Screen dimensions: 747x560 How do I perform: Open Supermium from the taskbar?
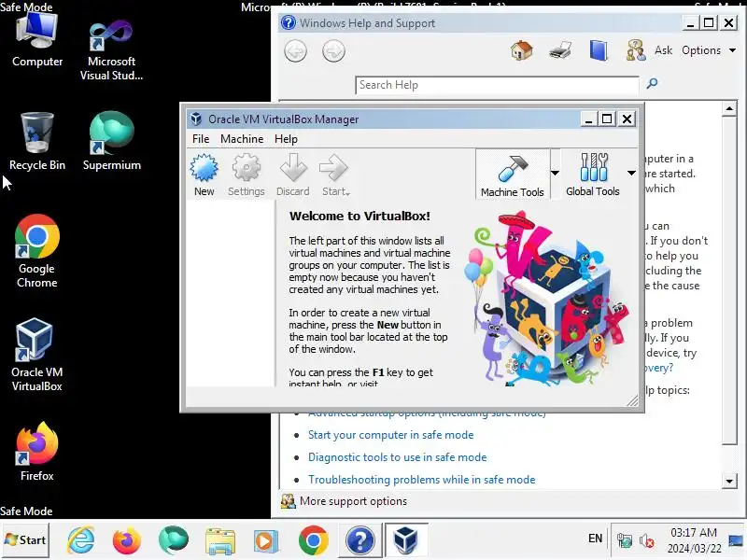click(x=174, y=540)
